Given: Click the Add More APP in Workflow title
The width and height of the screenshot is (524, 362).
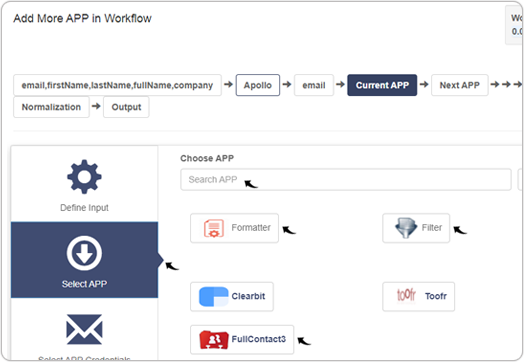Looking at the screenshot, I should pos(82,18).
